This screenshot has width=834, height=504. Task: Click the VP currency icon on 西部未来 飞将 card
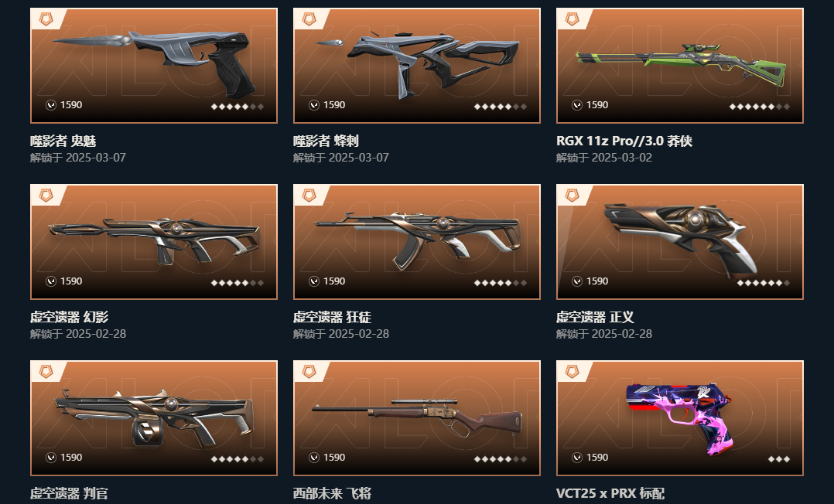tap(314, 457)
